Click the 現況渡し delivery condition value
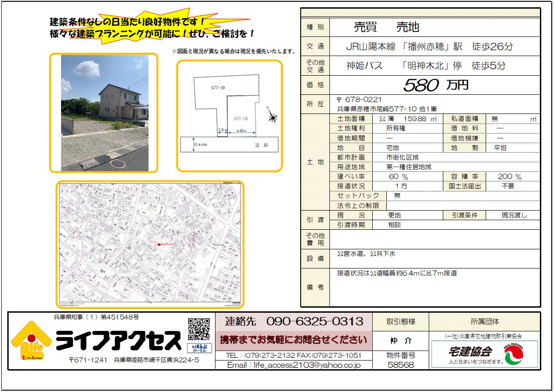The height and width of the screenshot is (392, 554). 514,215
